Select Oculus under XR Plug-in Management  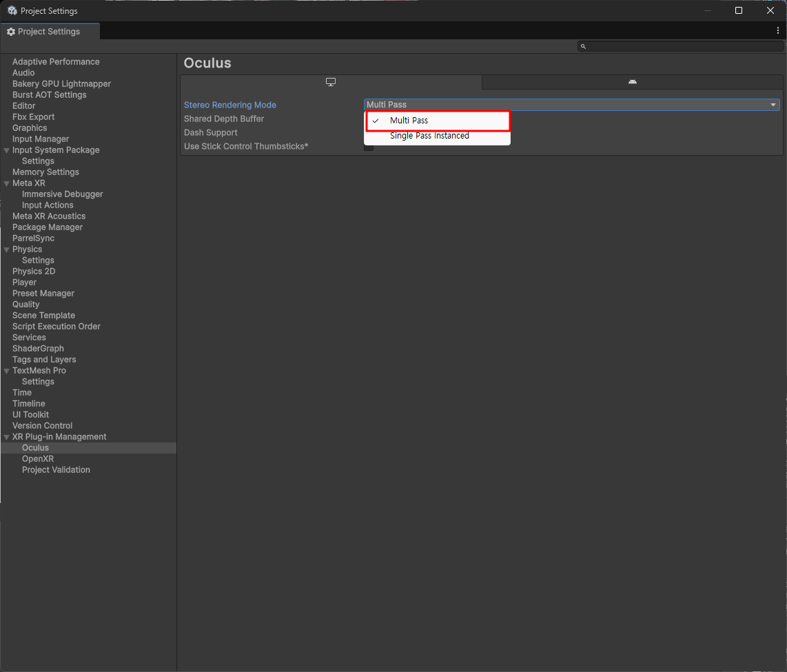[x=35, y=448]
